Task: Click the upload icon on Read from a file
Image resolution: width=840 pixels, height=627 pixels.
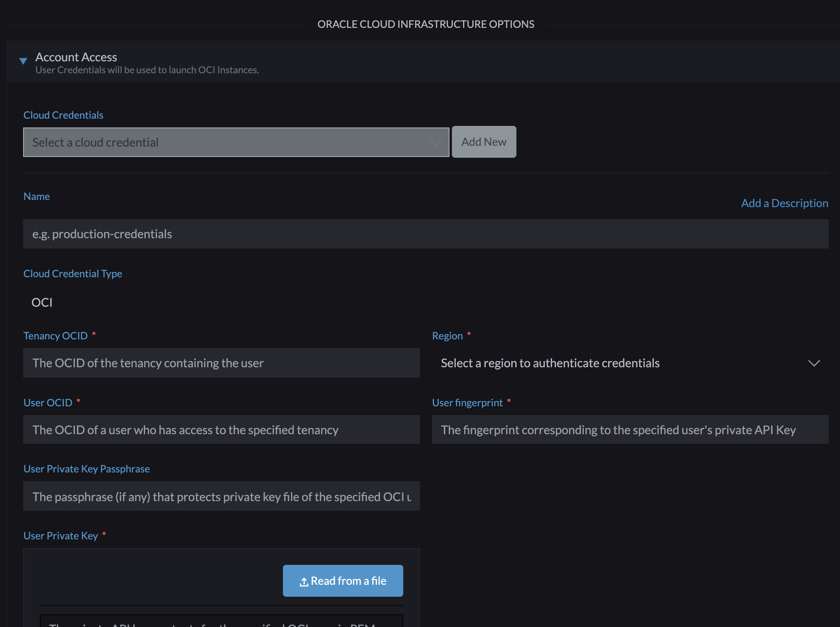Action: click(304, 581)
